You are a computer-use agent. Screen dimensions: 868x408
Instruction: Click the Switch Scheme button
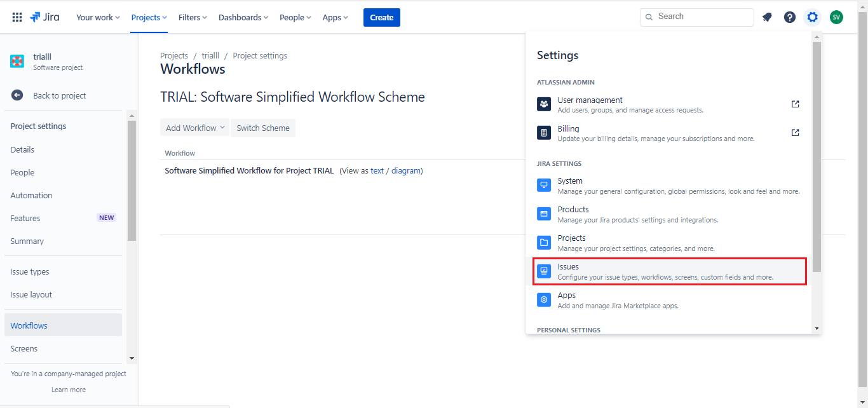[263, 128]
